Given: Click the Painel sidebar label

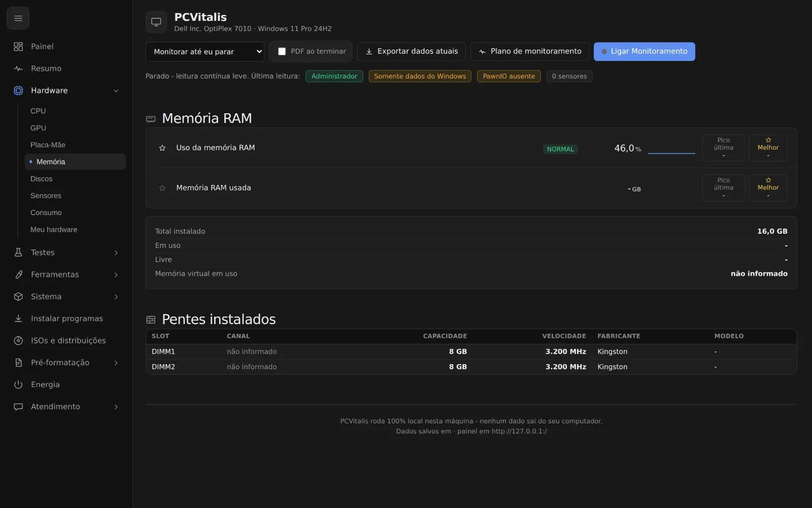Looking at the screenshot, I should tap(42, 47).
